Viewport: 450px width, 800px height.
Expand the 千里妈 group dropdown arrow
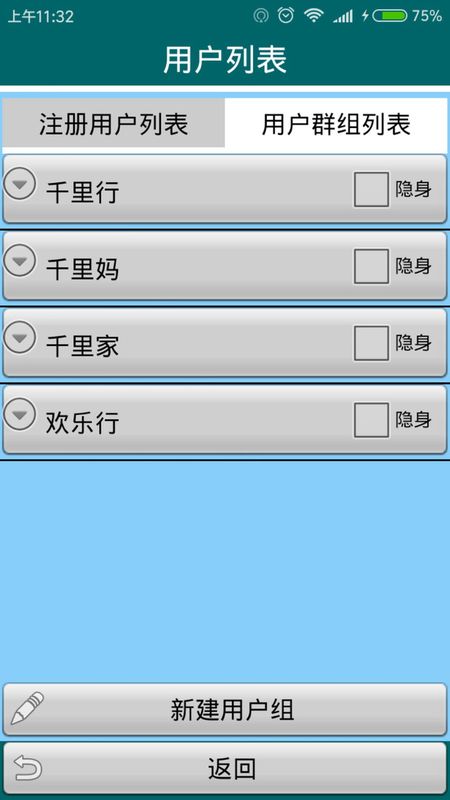pos(19,260)
